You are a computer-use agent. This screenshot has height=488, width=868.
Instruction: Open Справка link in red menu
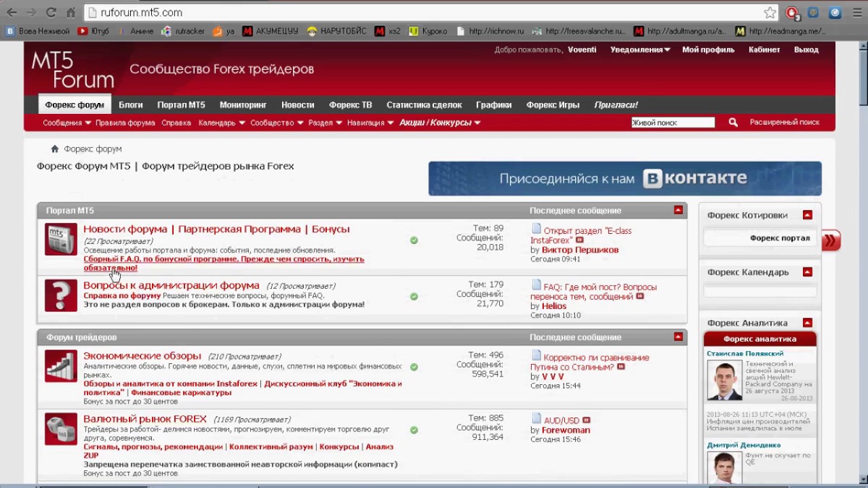point(176,123)
